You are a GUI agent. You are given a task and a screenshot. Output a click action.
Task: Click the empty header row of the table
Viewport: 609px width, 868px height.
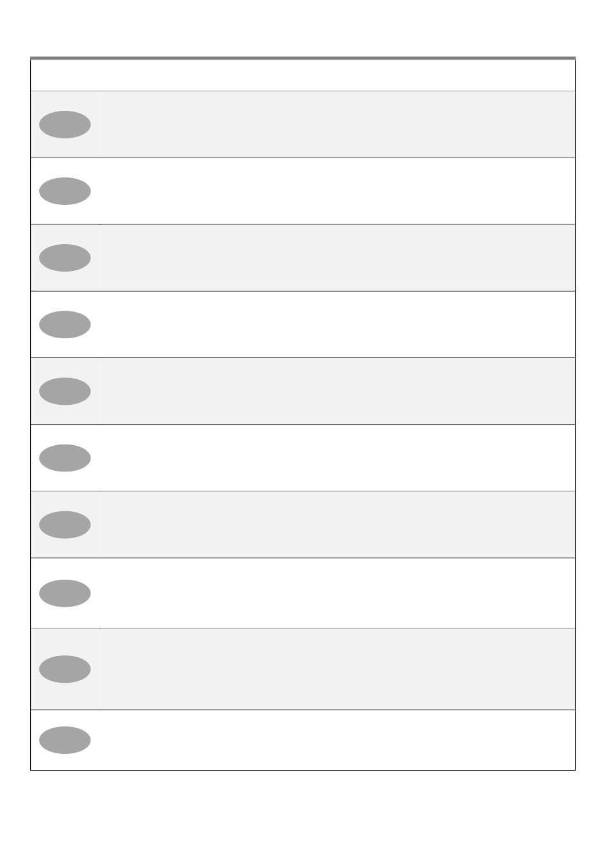coord(303,75)
